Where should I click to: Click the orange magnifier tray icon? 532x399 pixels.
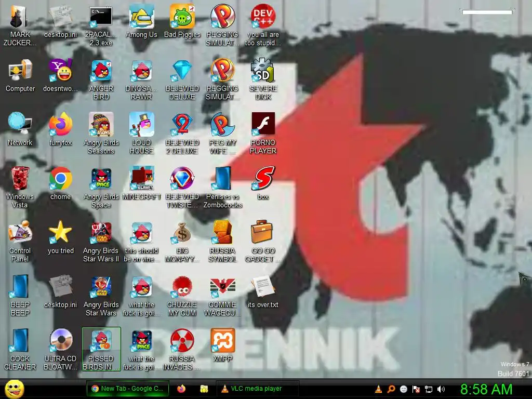point(391,389)
